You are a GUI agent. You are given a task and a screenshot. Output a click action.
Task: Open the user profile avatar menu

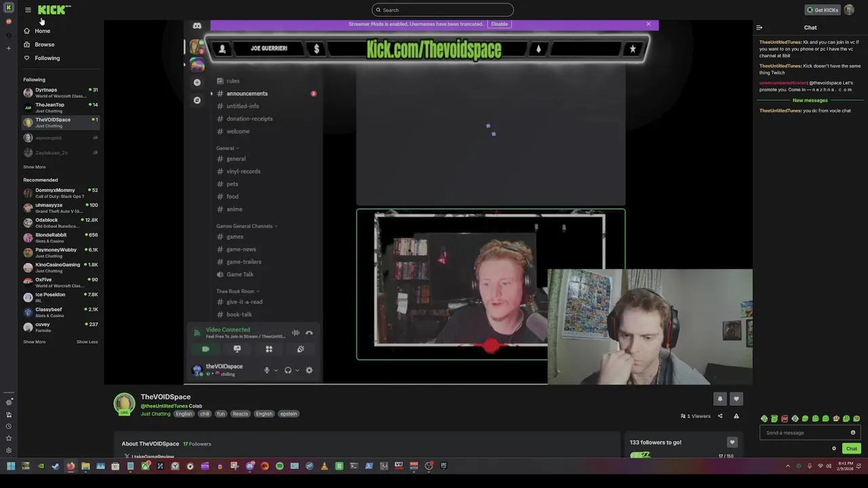(849, 9)
